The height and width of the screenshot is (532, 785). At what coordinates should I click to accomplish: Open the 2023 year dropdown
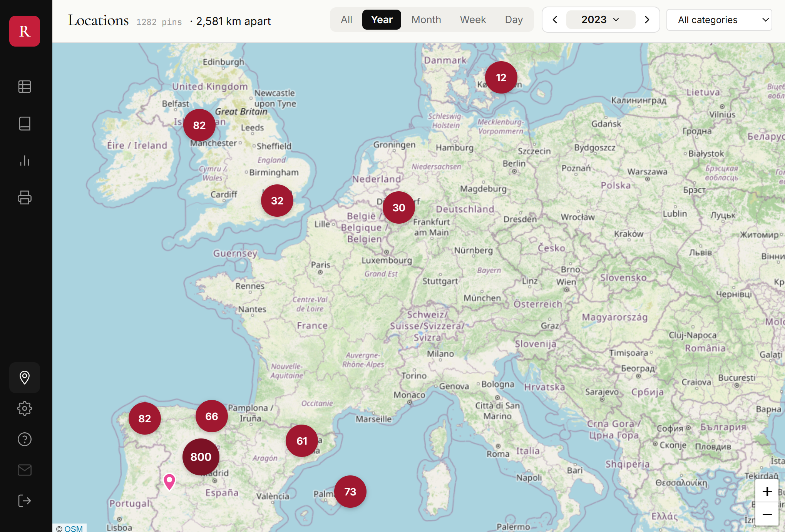point(601,20)
